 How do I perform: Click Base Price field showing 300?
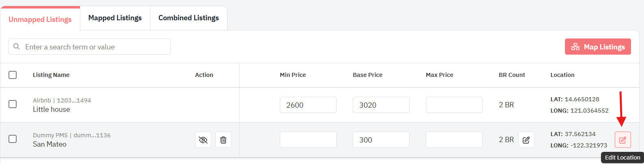pos(381,140)
